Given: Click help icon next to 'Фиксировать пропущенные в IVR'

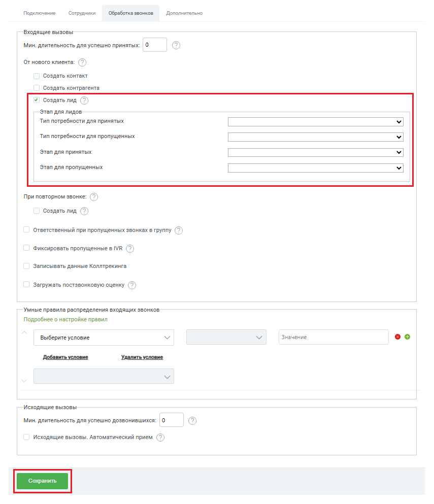Looking at the screenshot, I should tap(130, 249).
